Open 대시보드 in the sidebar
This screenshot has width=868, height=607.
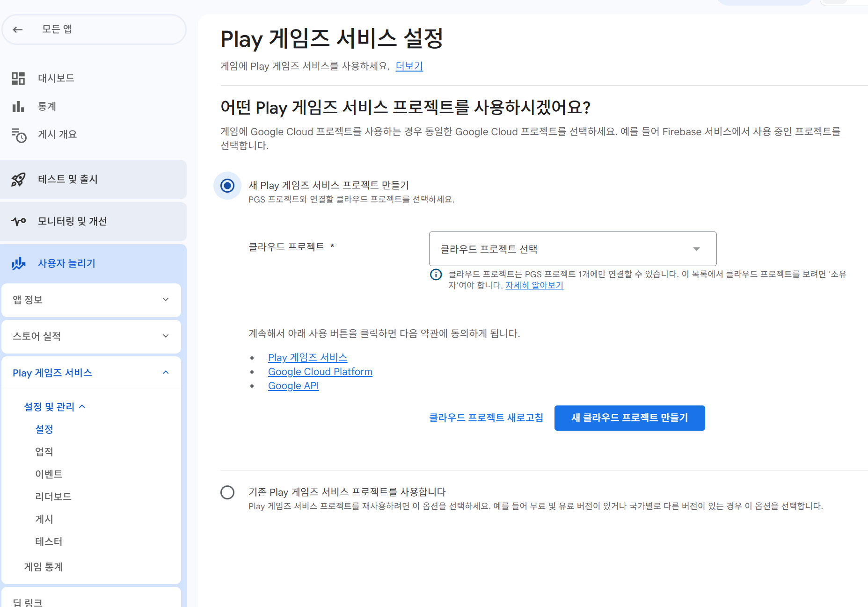[56, 78]
